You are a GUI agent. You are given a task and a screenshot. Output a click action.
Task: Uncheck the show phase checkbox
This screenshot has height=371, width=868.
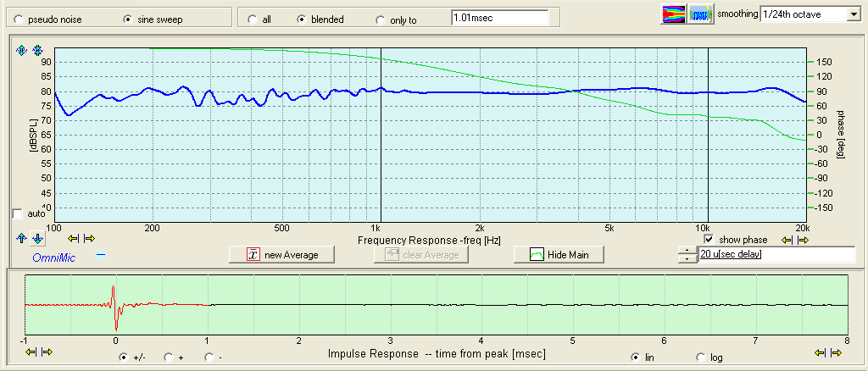(x=709, y=240)
